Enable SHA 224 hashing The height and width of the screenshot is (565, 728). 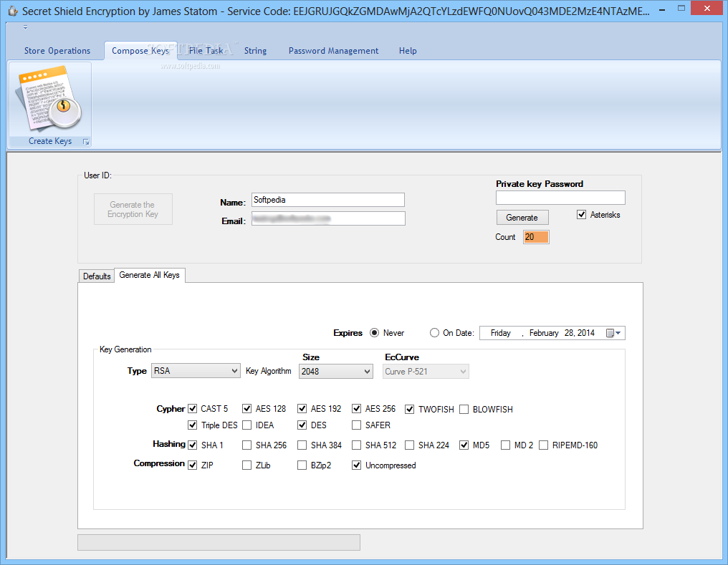coord(410,445)
